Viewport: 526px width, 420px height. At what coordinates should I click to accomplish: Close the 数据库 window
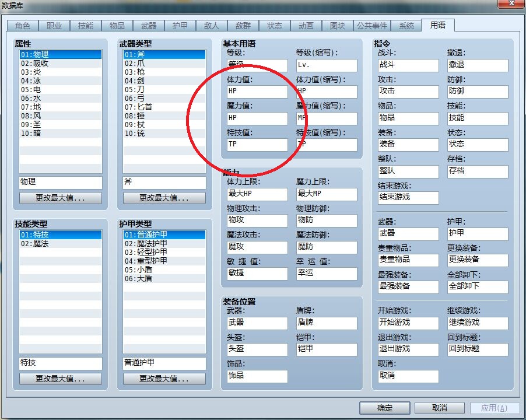[x=511, y=3]
